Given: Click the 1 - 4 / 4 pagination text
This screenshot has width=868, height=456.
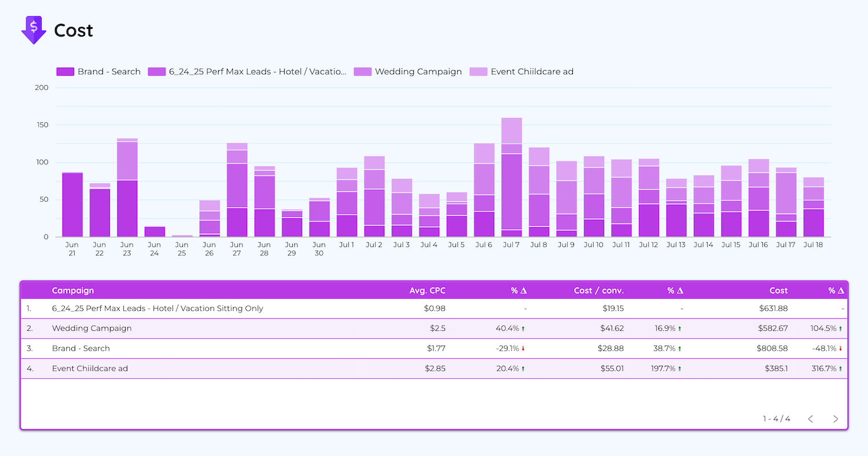Looking at the screenshot, I should [776, 418].
